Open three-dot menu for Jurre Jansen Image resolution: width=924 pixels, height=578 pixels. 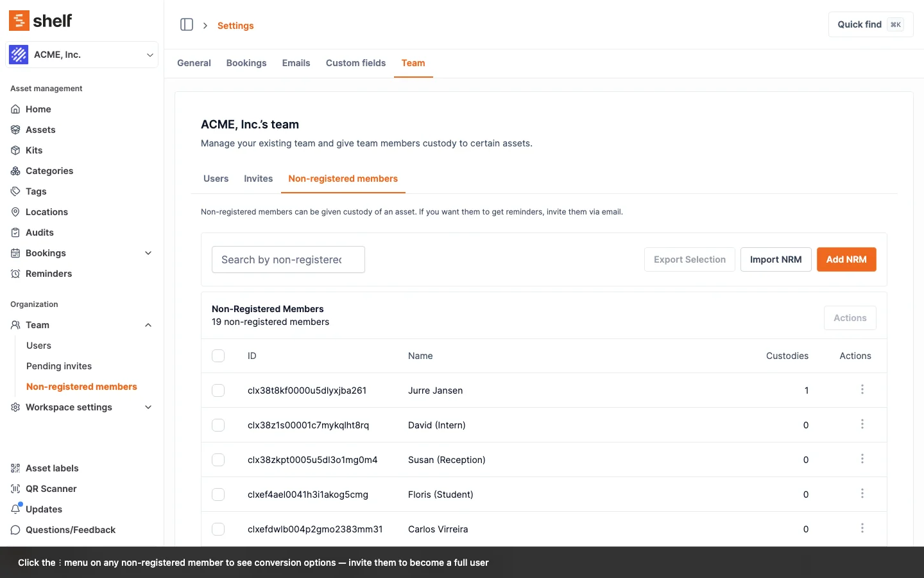click(862, 390)
